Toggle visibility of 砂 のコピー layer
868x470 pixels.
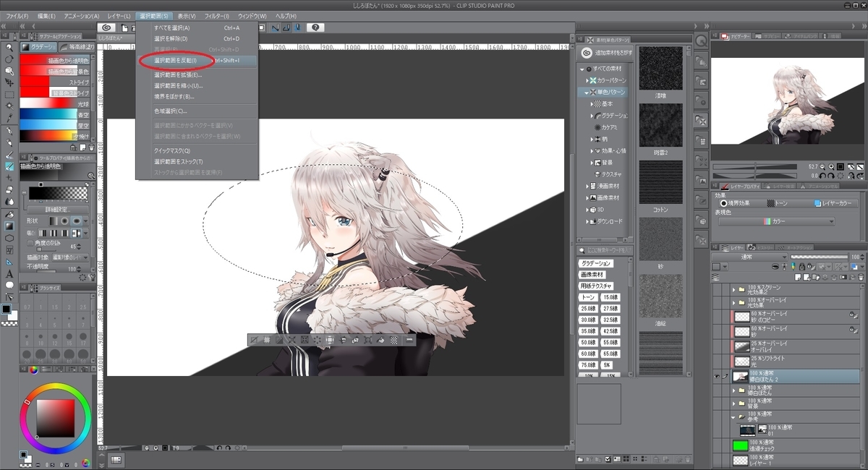click(x=717, y=317)
